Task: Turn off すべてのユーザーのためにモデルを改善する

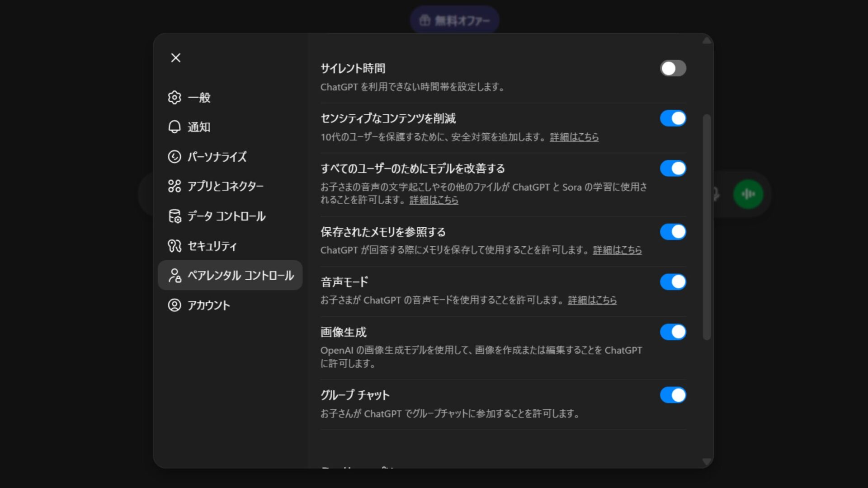Action: point(673,168)
